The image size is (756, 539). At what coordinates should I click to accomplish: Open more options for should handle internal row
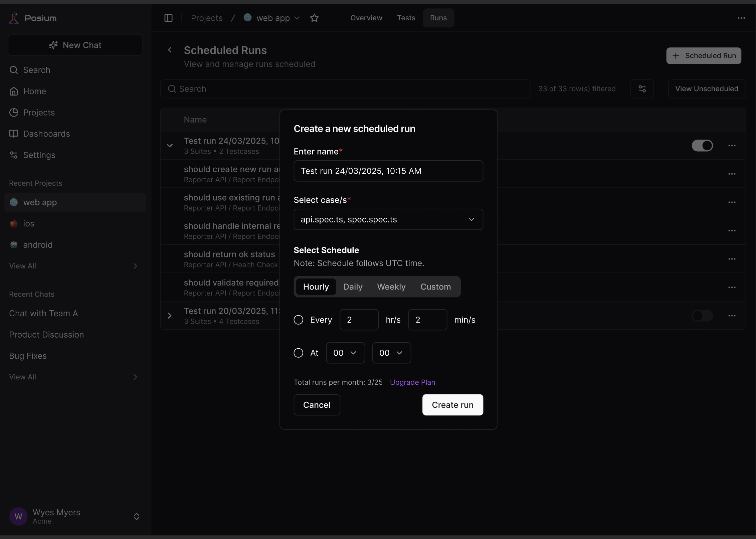(x=732, y=231)
